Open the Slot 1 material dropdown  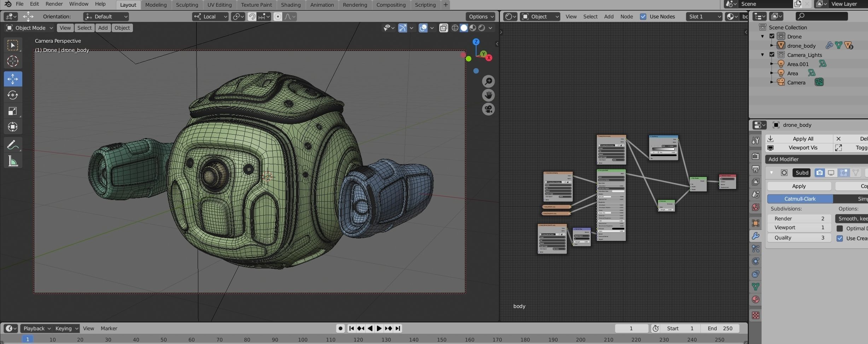tap(704, 17)
